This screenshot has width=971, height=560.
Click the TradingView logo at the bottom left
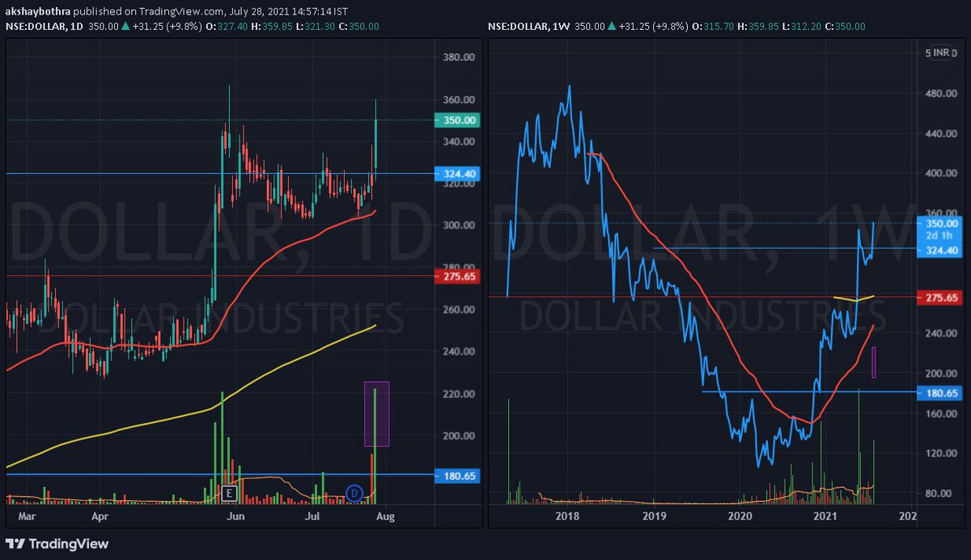(57, 544)
